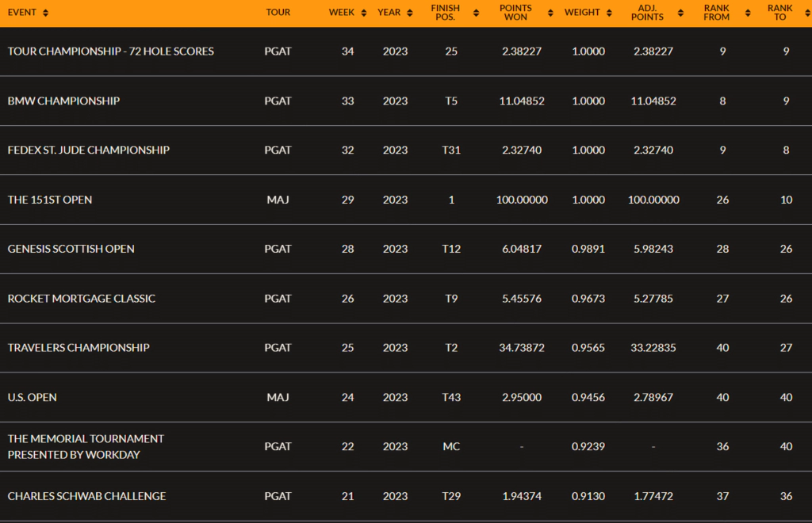
Task: Click the RANK FROM header label
Action: pos(717,13)
